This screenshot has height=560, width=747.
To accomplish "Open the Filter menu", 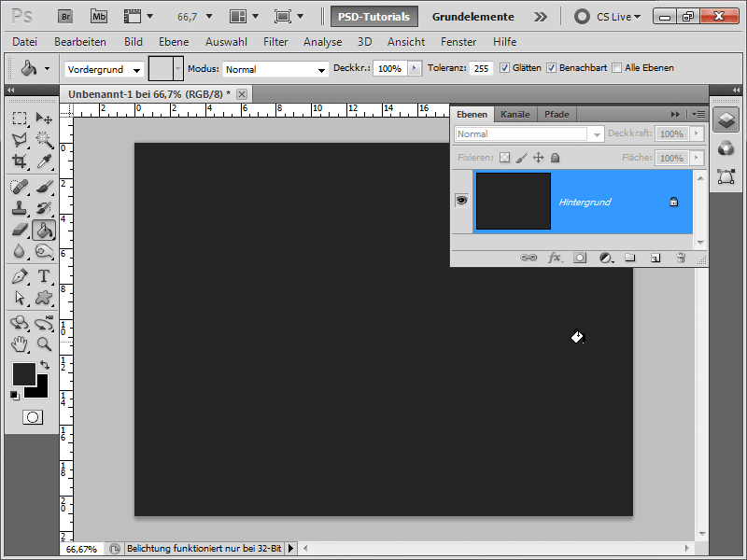I will click(275, 42).
